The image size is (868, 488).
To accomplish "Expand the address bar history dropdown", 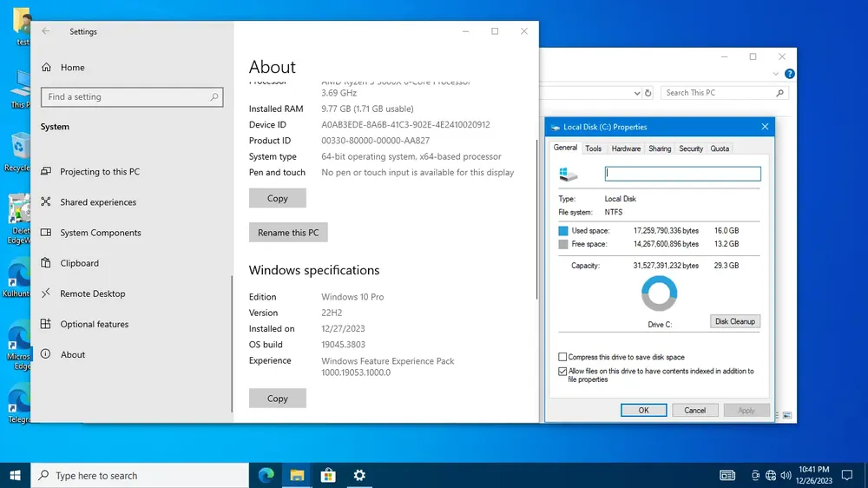I will coord(636,93).
